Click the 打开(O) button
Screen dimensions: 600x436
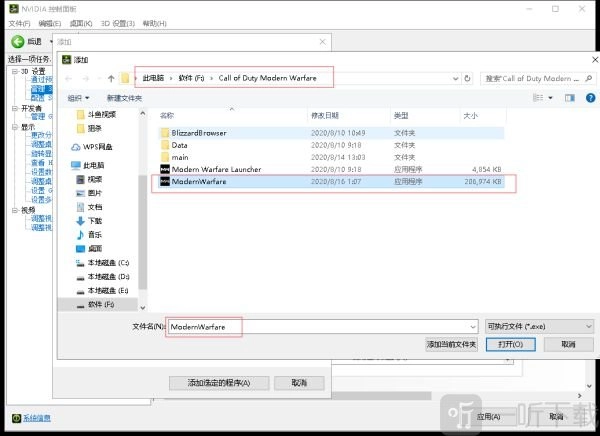511,344
